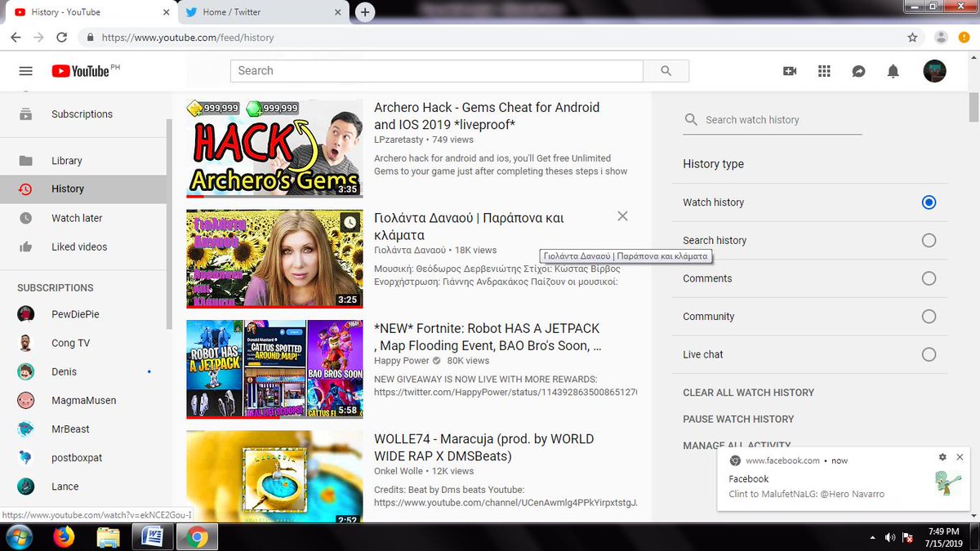Open Library in sidebar

[x=67, y=161]
